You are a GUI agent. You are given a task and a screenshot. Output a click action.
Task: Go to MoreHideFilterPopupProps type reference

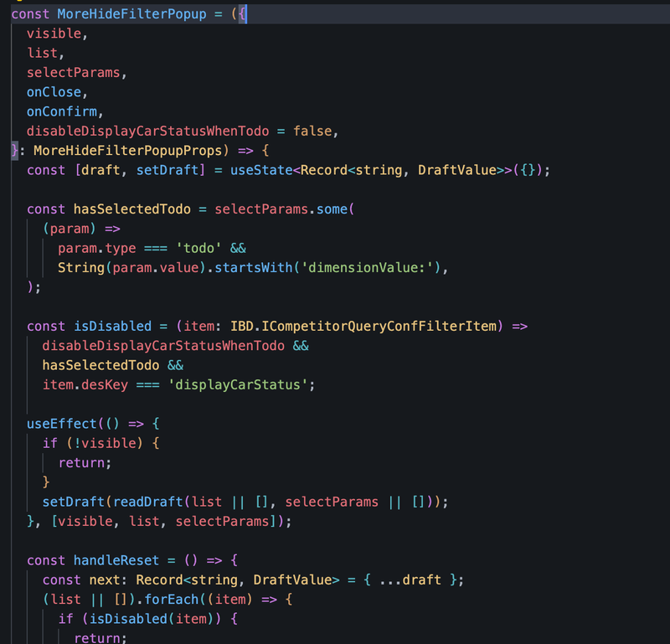pyautogui.click(x=128, y=151)
